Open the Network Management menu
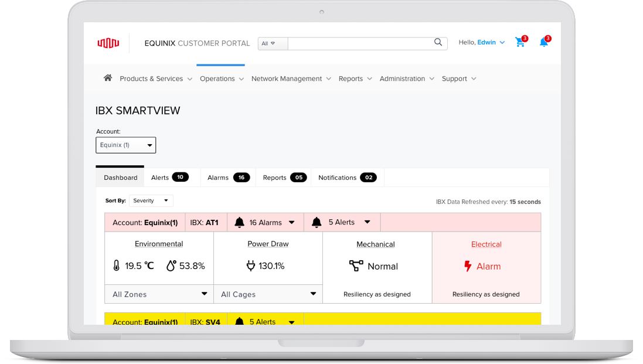The image size is (643, 364). 291,79
